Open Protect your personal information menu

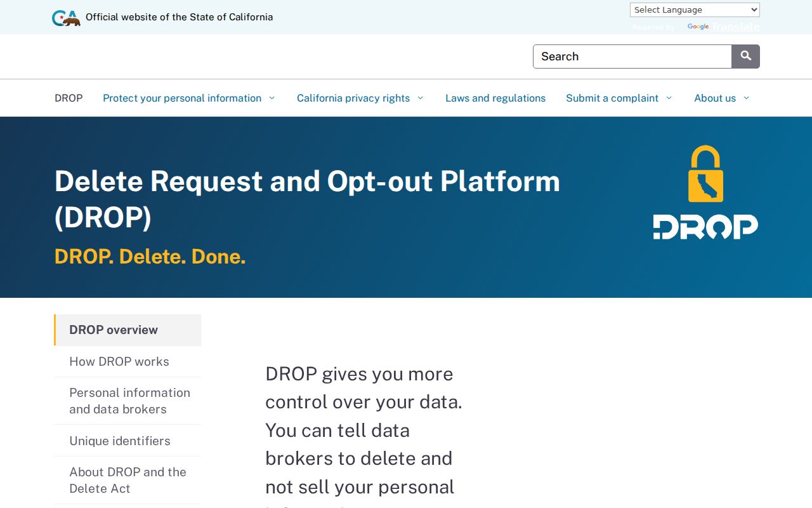pyautogui.click(x=182, y=98)
